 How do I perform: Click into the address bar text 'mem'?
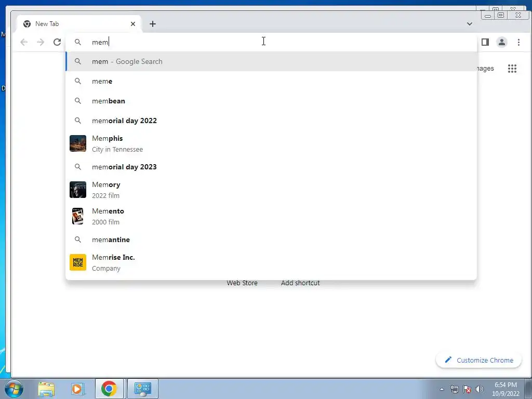tap(100, 42)
